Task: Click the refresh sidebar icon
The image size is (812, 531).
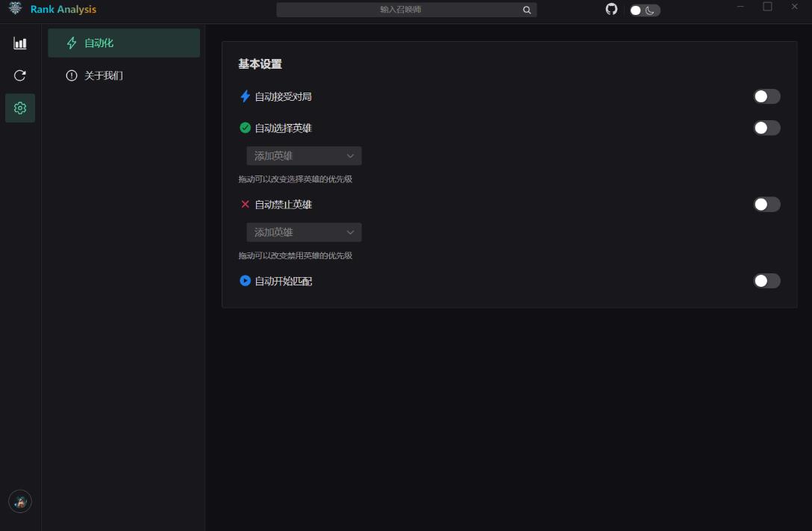Action: tap(19, 75)
